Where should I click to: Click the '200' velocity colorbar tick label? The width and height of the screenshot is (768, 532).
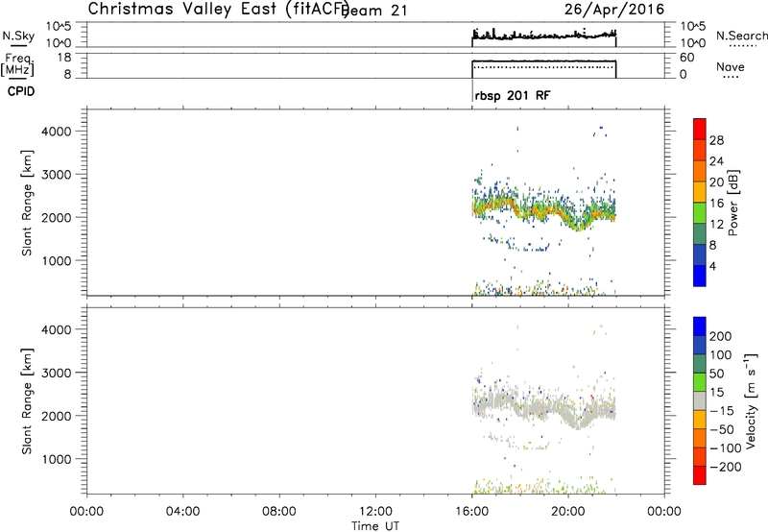(721, 336)
